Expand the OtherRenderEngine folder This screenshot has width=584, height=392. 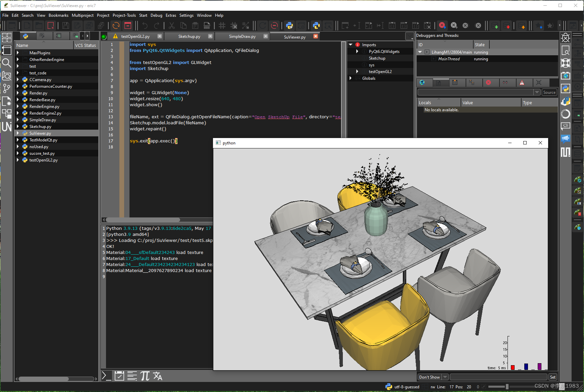click(18, 59)
